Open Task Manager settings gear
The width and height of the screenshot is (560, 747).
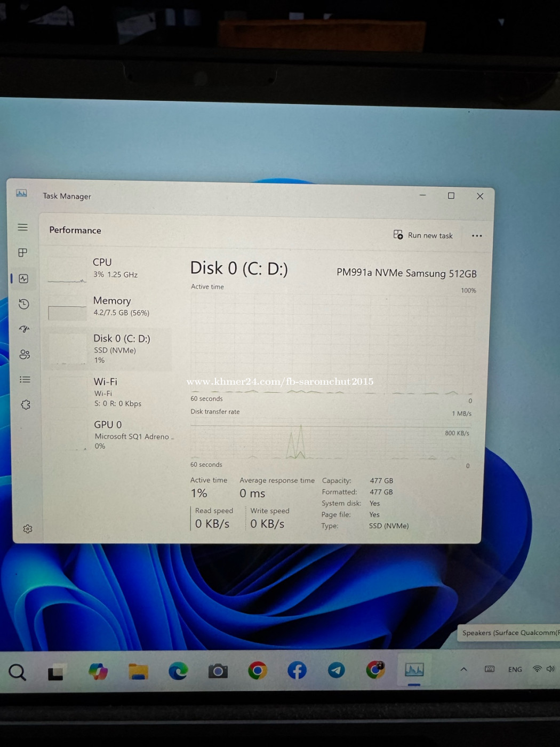pyautogui.click(x=28, y=529)
